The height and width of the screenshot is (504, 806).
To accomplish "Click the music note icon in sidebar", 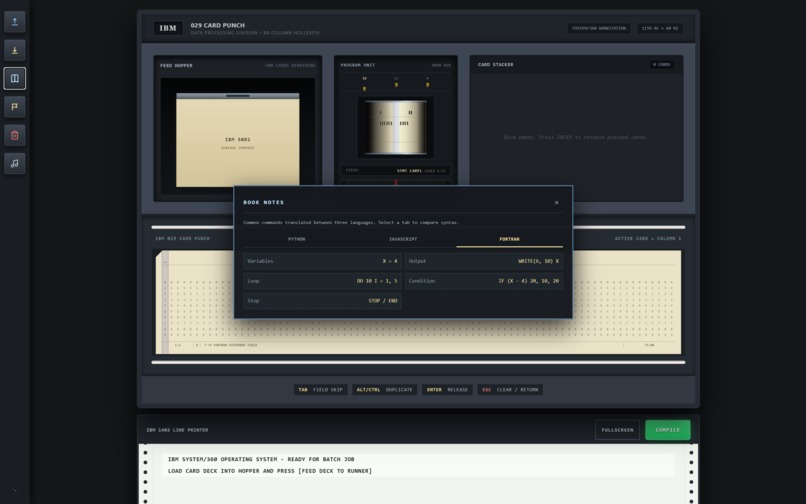I will (14, 164).
